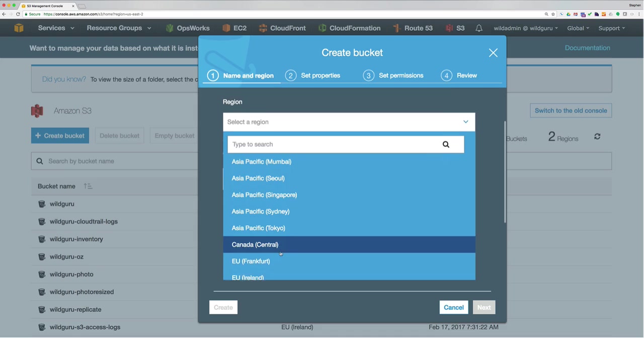Open the wildguru-cloudtrail-logs bucket
Screen dimensions: 644x362
click(x=84, y=221)
